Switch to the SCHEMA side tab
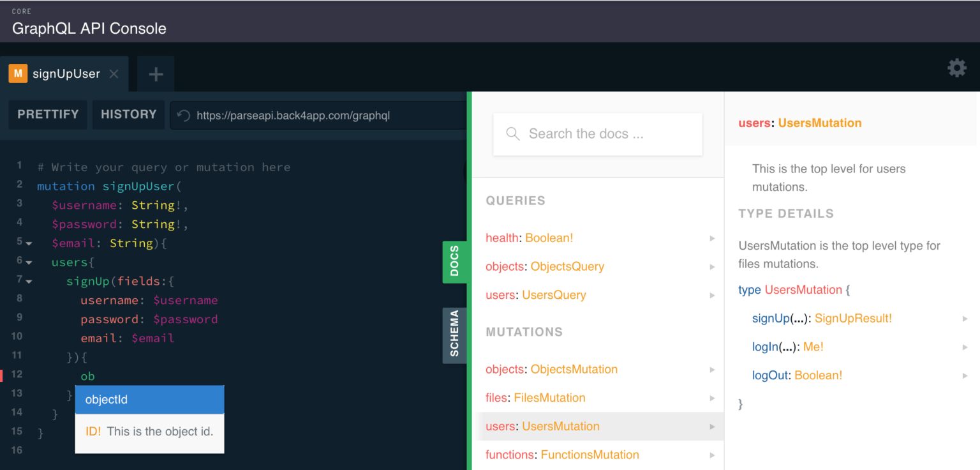Image resolution: width=980 pixels, height=470 pixels. click(454, 335)
